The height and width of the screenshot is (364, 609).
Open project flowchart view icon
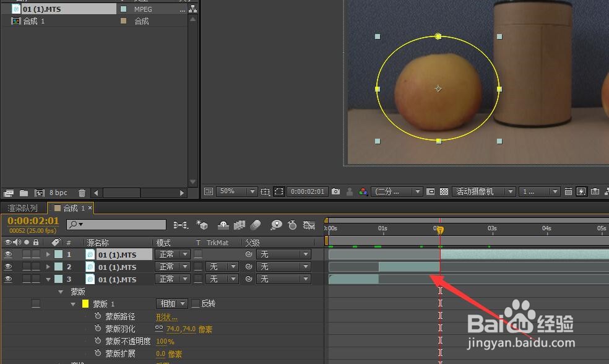click(x=192, y=9)
